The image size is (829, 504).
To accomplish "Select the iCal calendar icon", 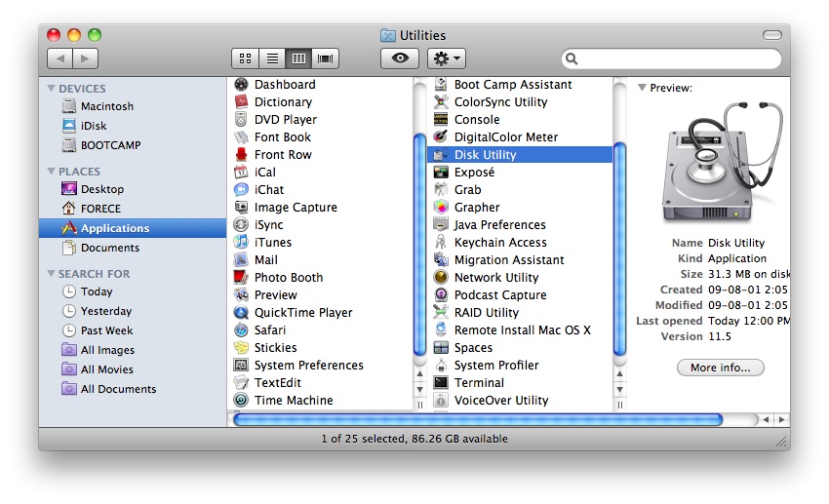I will click(241, 172).
